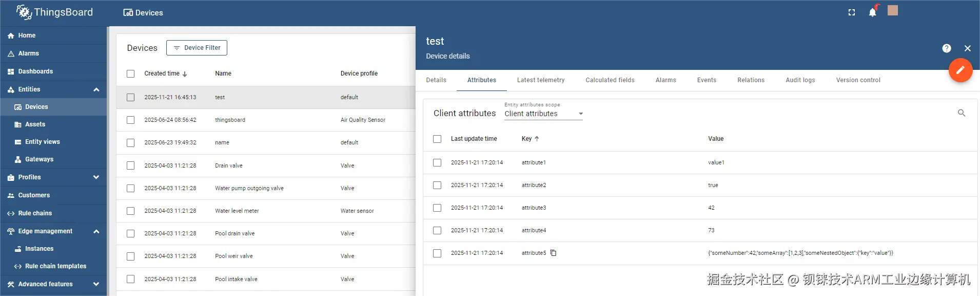Screen dimensions: 980x296
Task: Check the thingsboard device checkbox
Action: tap(131, 120)
